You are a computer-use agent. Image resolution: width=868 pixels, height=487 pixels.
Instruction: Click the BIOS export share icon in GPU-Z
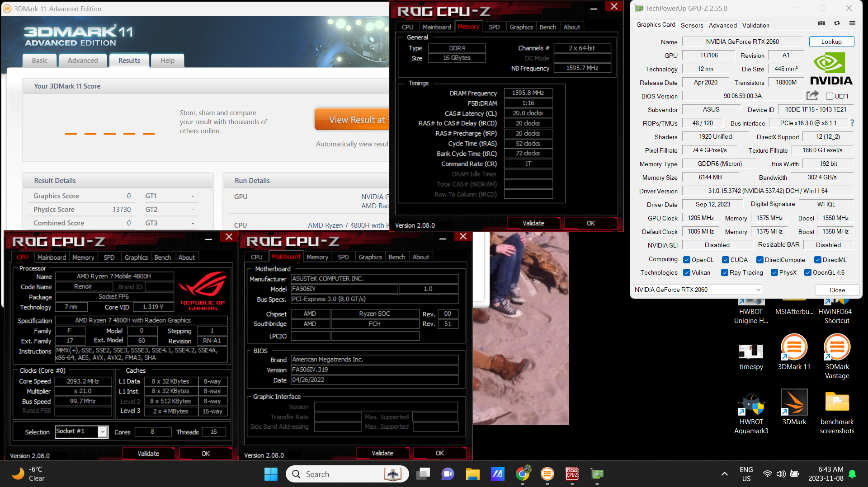click(x=812, y=95)
